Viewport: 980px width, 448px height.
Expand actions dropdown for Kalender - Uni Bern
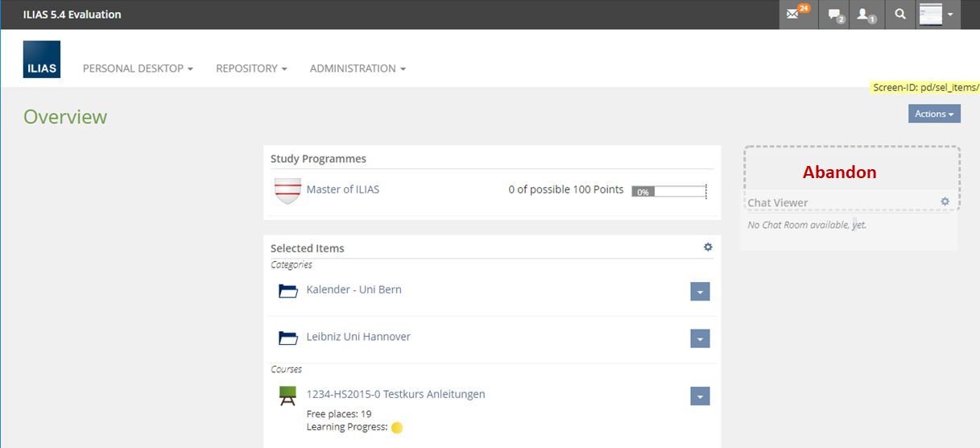[x=700, y=292]
